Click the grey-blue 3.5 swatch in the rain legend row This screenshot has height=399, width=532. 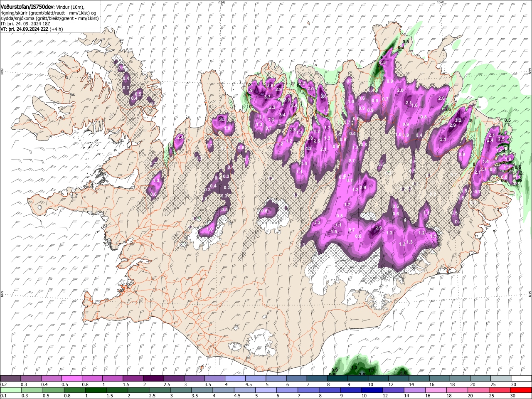pyautogui.click(x=202, y=390)
